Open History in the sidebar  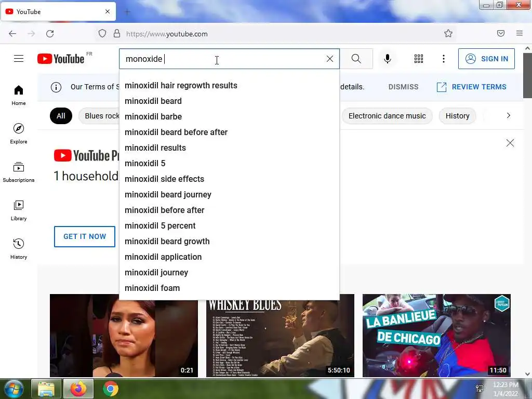tap(19, 249)
